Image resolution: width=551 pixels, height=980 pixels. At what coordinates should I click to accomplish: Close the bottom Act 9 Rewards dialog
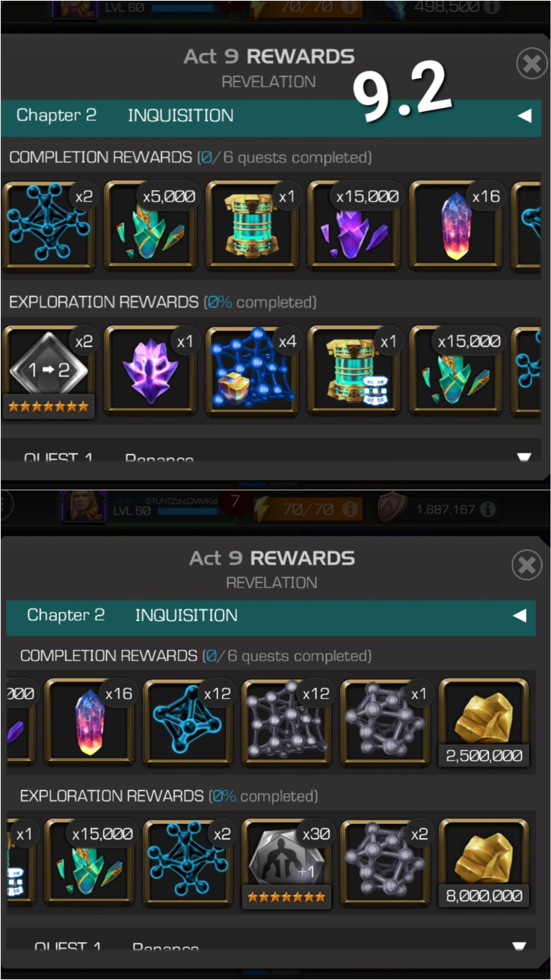click(x=527, y=565)
